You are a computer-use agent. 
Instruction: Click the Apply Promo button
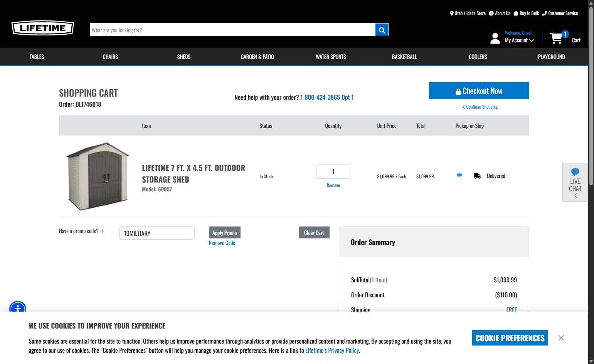tap(225, 233)
